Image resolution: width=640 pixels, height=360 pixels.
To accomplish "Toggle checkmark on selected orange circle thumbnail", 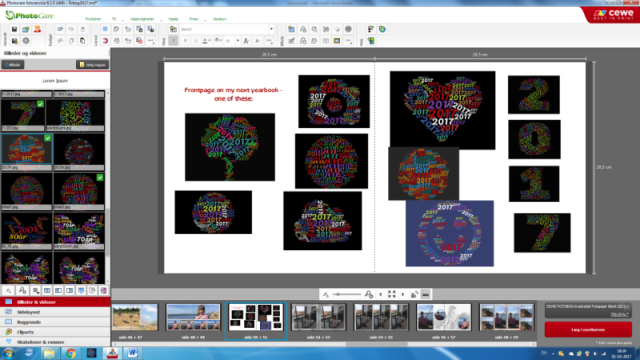I will 47,138.
